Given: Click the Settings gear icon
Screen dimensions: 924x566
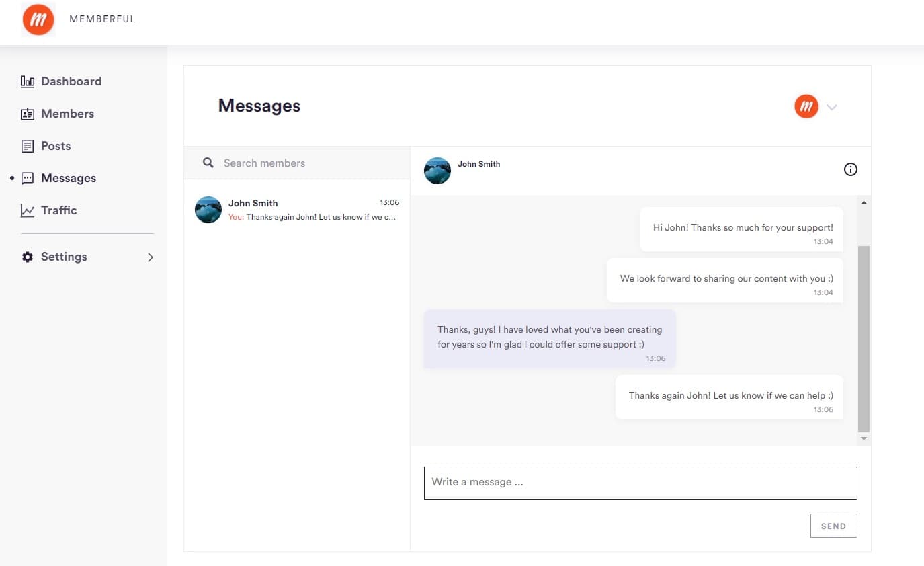Looking at the screenshot, I should click(28, 257).
